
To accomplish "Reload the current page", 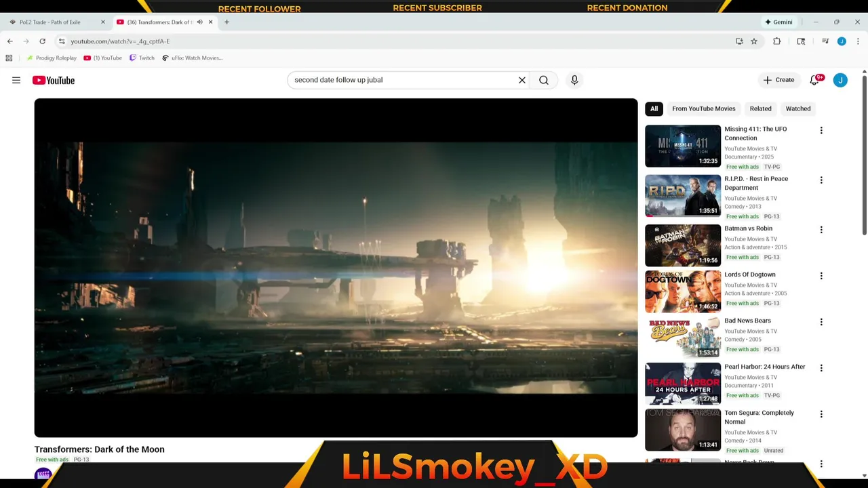I will pyautogui.click(x=42, y=41).
